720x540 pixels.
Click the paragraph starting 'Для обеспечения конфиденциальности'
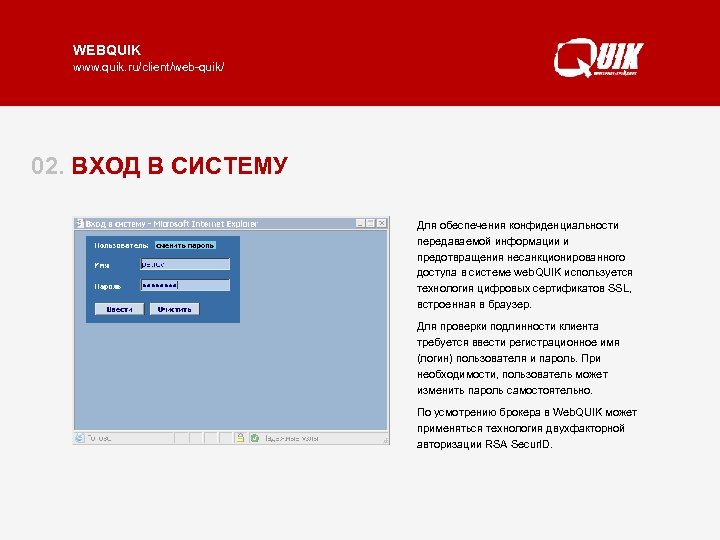tap(525, 264)
